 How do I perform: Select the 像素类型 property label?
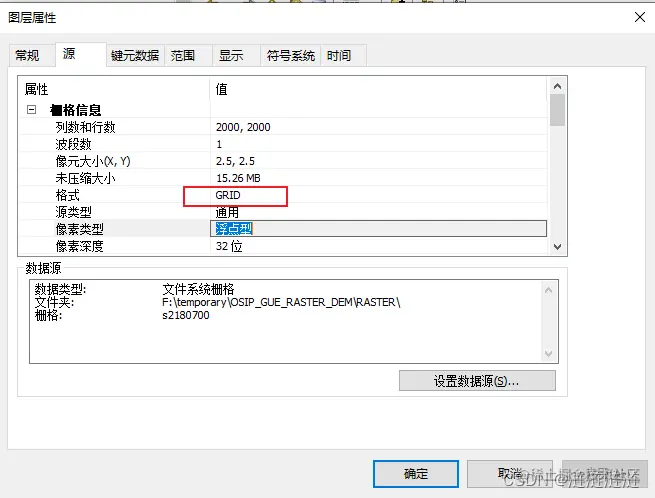79,229
